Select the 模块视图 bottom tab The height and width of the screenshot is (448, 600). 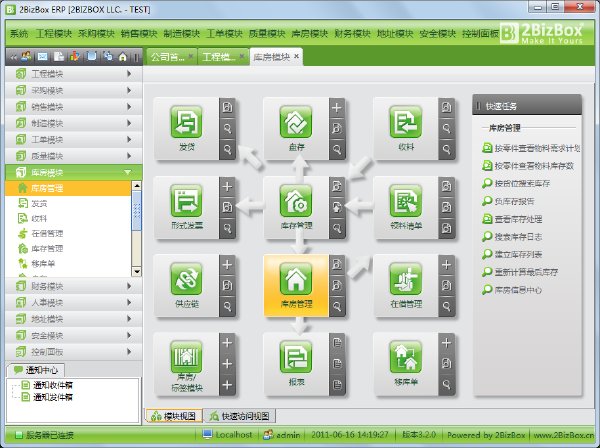tap(174, 416)
